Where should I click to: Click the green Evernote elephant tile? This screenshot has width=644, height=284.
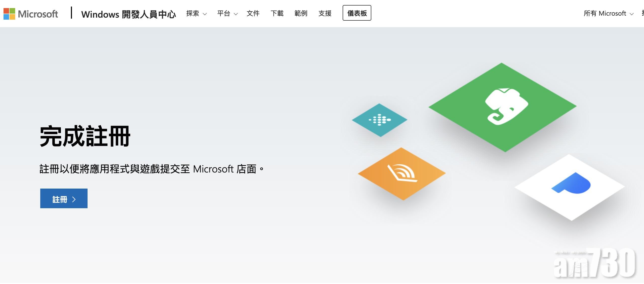click(503, 107)
